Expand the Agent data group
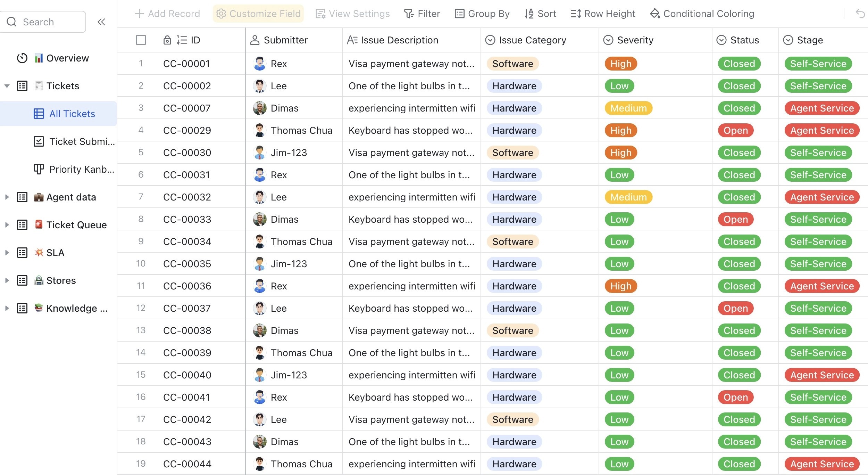The height and width of the screenshot is (475, 868). pos(7,197)
